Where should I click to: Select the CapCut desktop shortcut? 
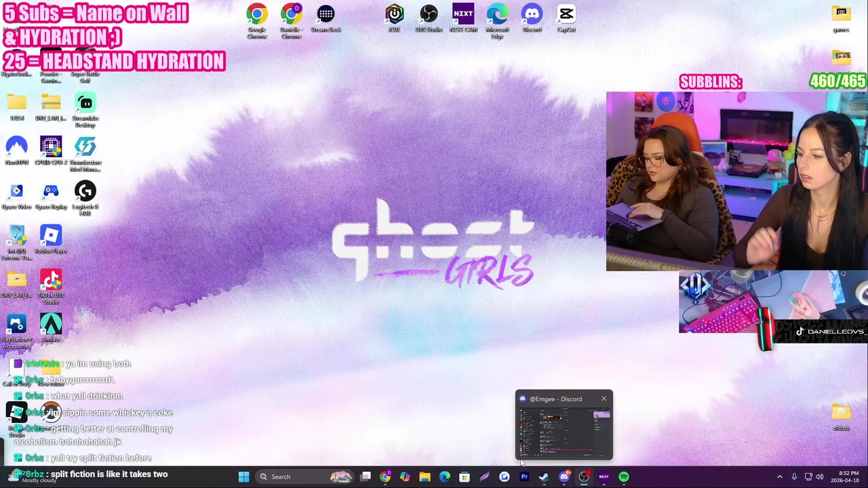click(566, 18)
